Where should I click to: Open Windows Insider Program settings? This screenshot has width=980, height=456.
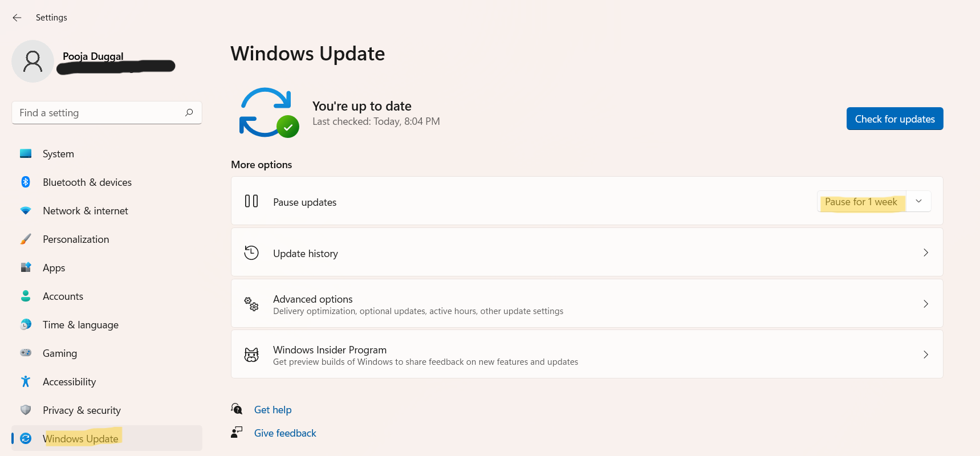(587, 355)
